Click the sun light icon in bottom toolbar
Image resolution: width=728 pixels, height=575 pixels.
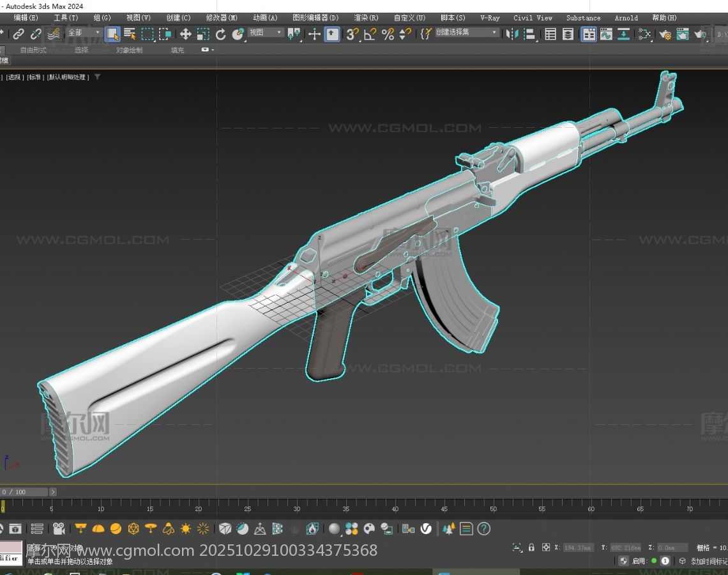coord(186,529)
